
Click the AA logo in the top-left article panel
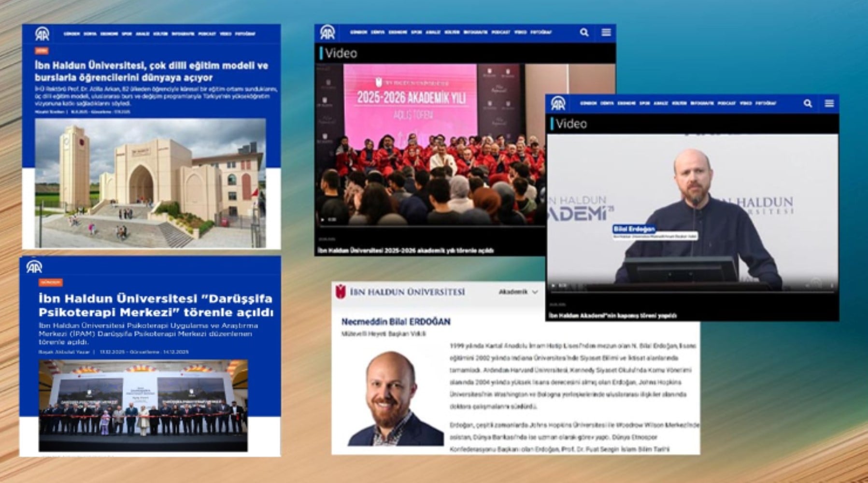point(42,34)
